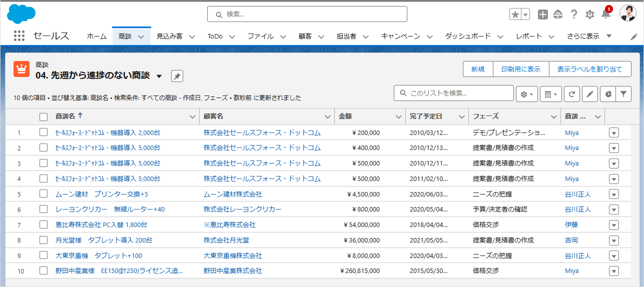644x287 pixels.
Task: Open the favorites list dropdown arrow
Action: pos(525,14)
